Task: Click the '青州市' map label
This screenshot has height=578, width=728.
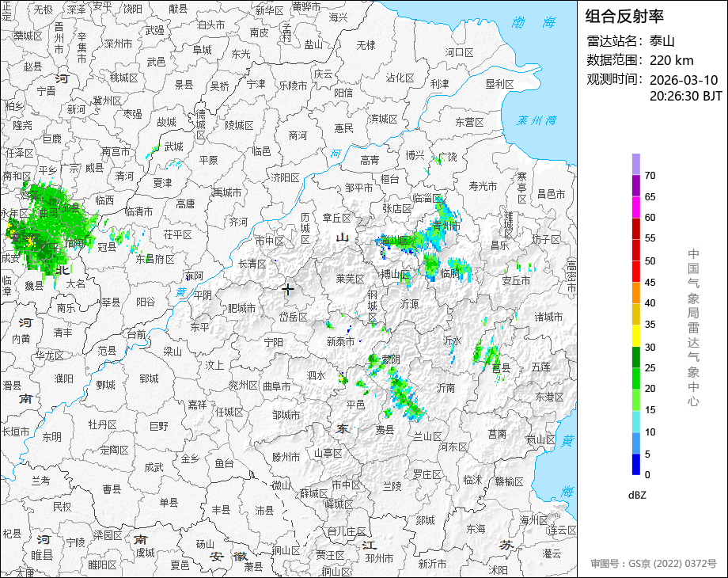Action: 446,226
